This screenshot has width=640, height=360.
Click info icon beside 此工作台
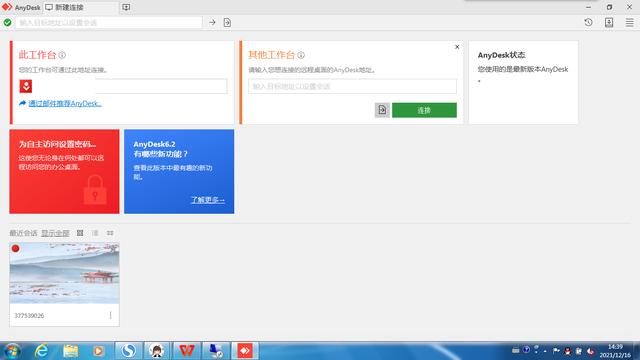pos(62,55)
